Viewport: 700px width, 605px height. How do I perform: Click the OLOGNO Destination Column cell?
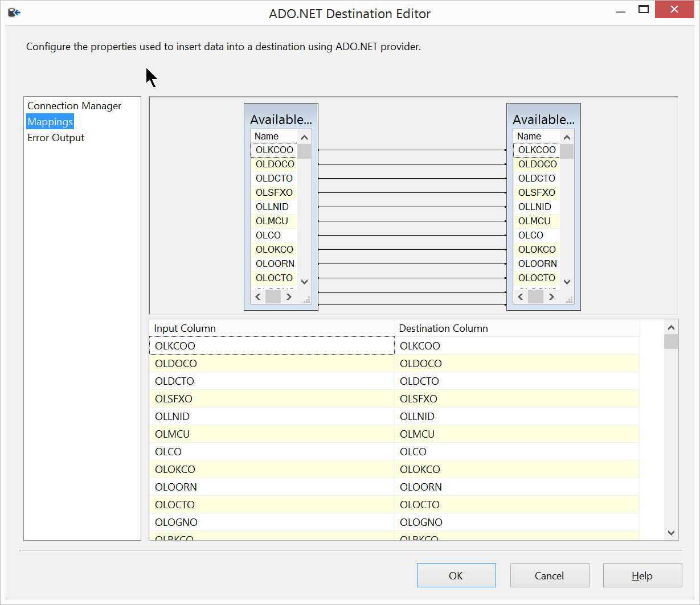(x=517, y=522)
